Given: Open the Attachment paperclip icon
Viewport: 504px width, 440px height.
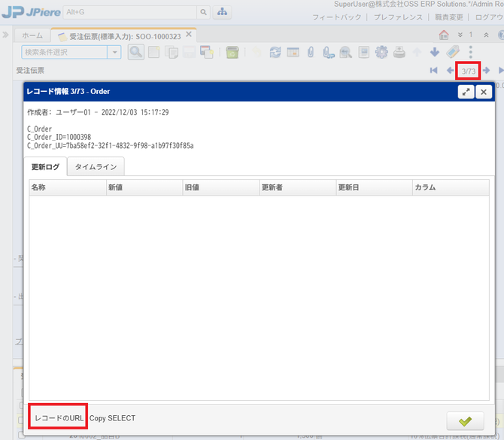Looking at the screenshot, I should point(311,52).
